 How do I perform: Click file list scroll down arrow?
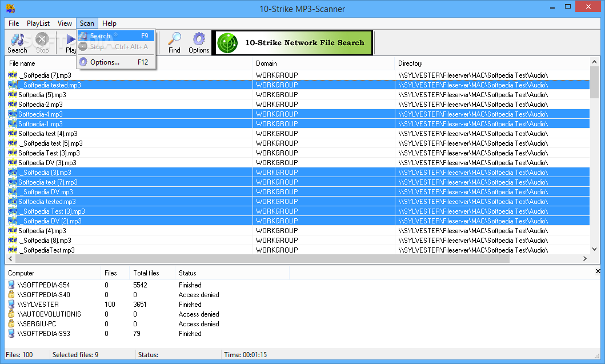point(594,249)
